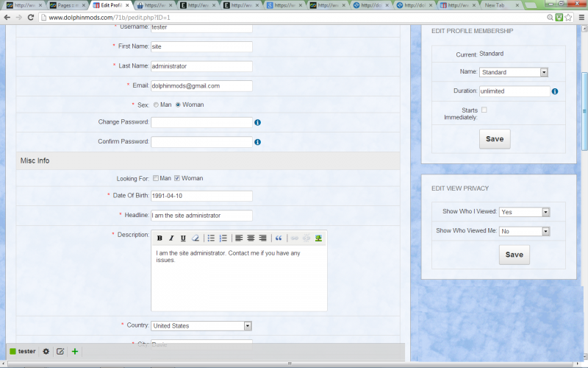
Task: Apply italic formatting in the Description editor
Action: click(x=171, y=238)
